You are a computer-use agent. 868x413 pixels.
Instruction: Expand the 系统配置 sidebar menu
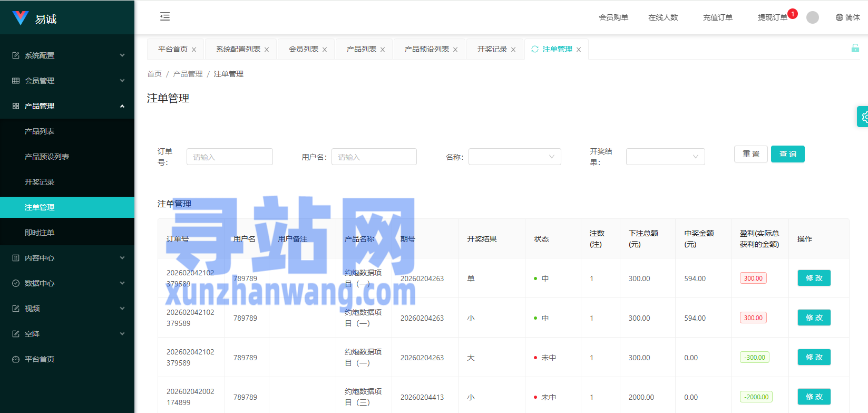67,55
